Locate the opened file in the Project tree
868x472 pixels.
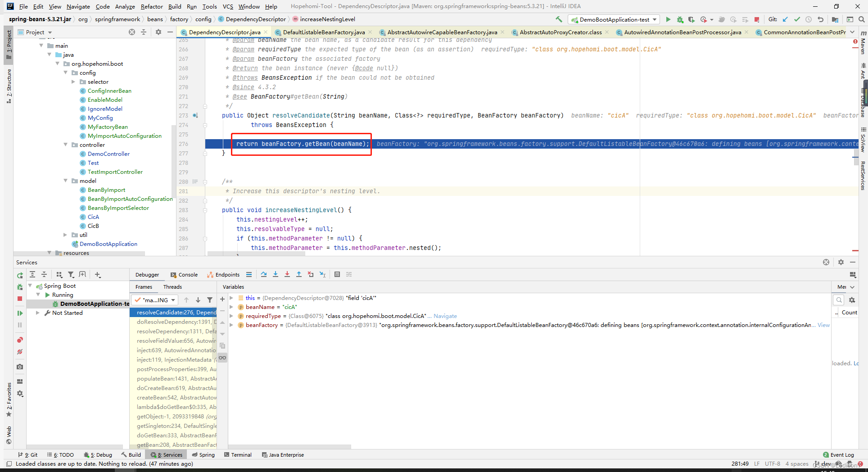(132, 32)
